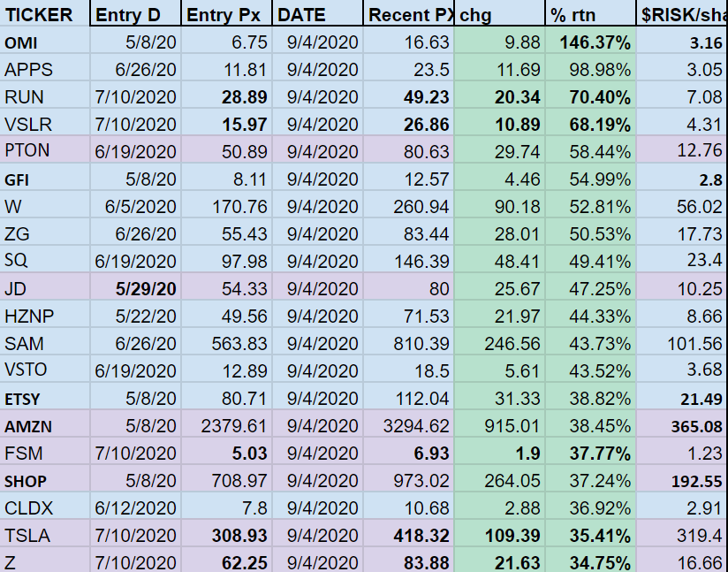728x572 pixels.
Task: Select the JD ticker cell
Action: [44, 286]
